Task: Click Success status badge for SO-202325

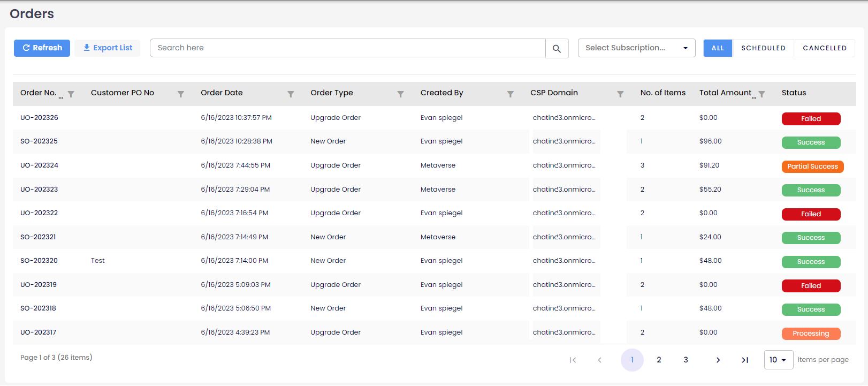Action: point(811,142)
